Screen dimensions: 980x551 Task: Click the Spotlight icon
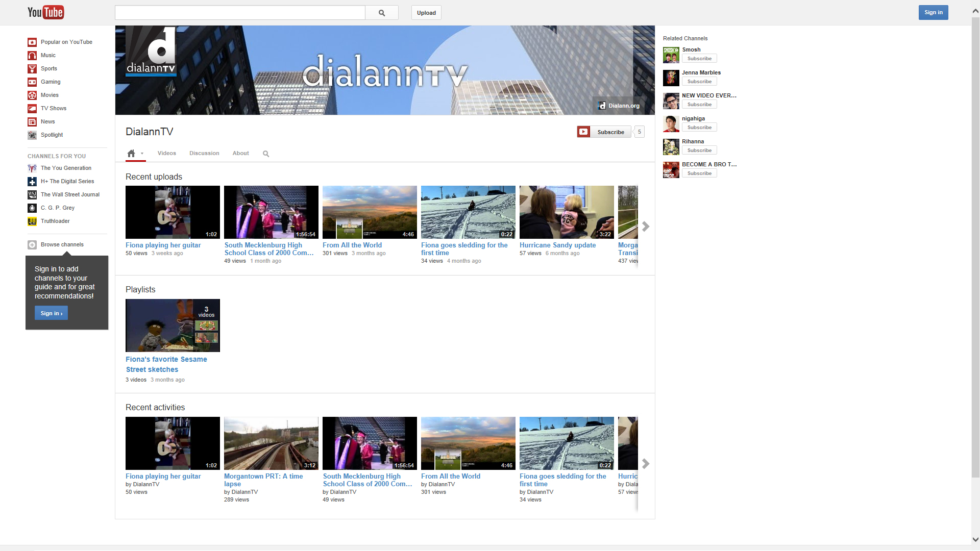point(32,135)
